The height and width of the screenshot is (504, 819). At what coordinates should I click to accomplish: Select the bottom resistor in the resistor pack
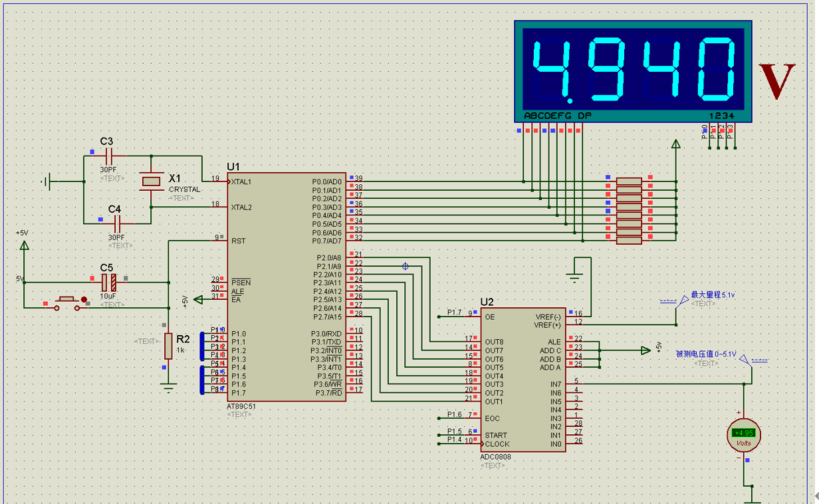pos(629,241)
